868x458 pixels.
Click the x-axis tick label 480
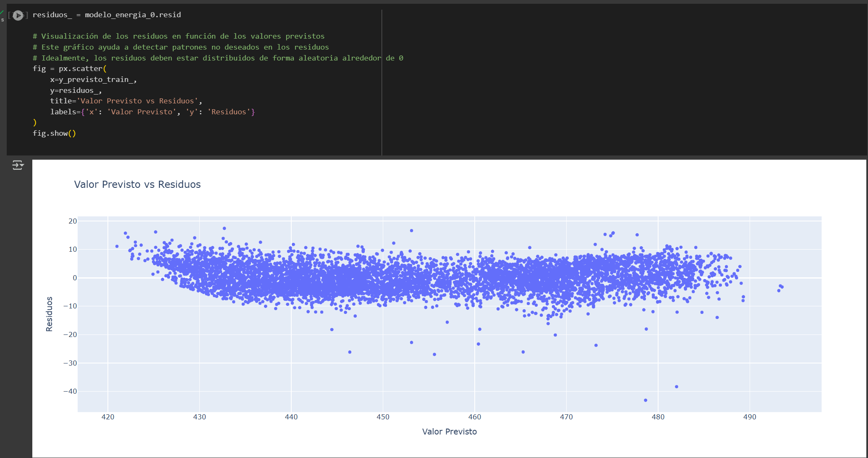(658, 417)
